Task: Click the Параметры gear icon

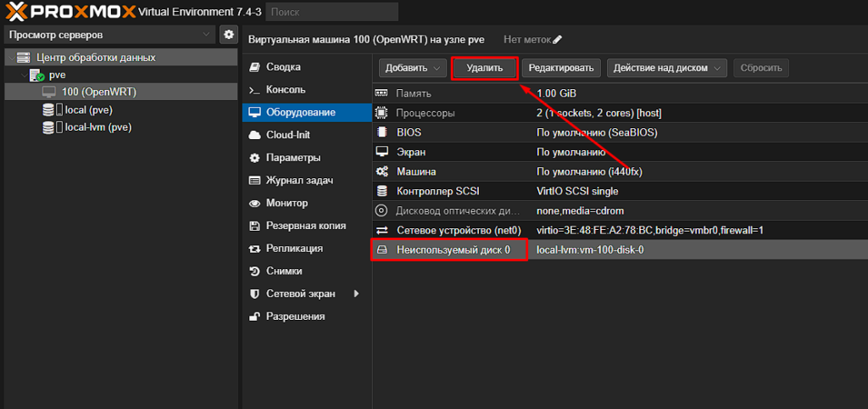Action: [x=254, y=158]
